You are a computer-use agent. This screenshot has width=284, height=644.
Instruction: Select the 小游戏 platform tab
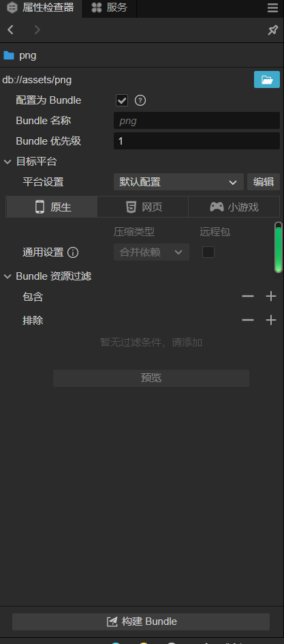[x=234, y=207]
